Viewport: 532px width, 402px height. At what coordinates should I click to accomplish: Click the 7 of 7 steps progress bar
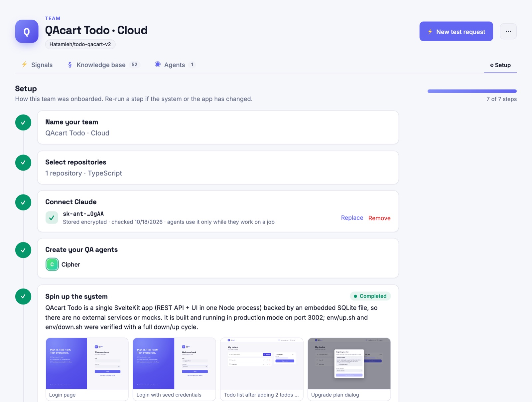coord(472,91)
